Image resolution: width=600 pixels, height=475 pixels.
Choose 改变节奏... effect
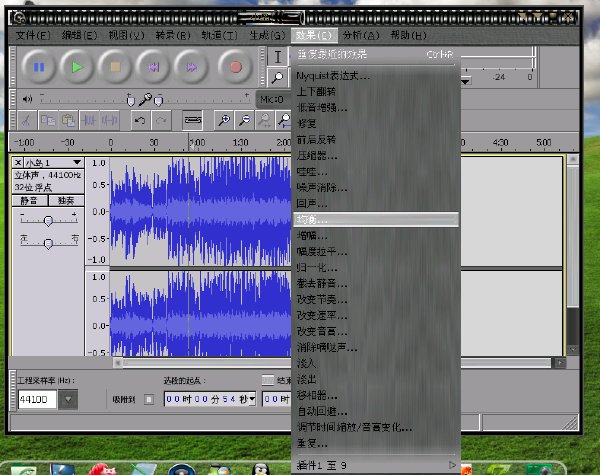(x=376, y=300)
